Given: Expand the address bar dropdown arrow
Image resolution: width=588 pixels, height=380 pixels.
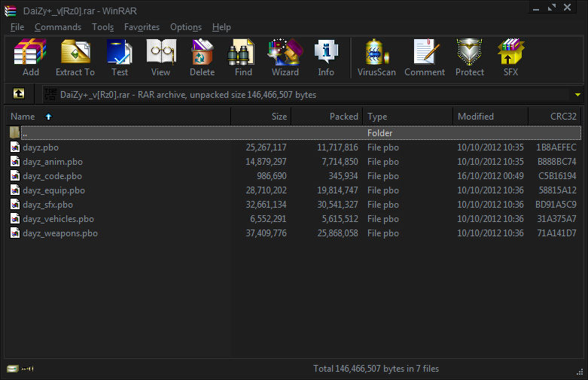Looking at the screenshot, I should pos(577,95).
